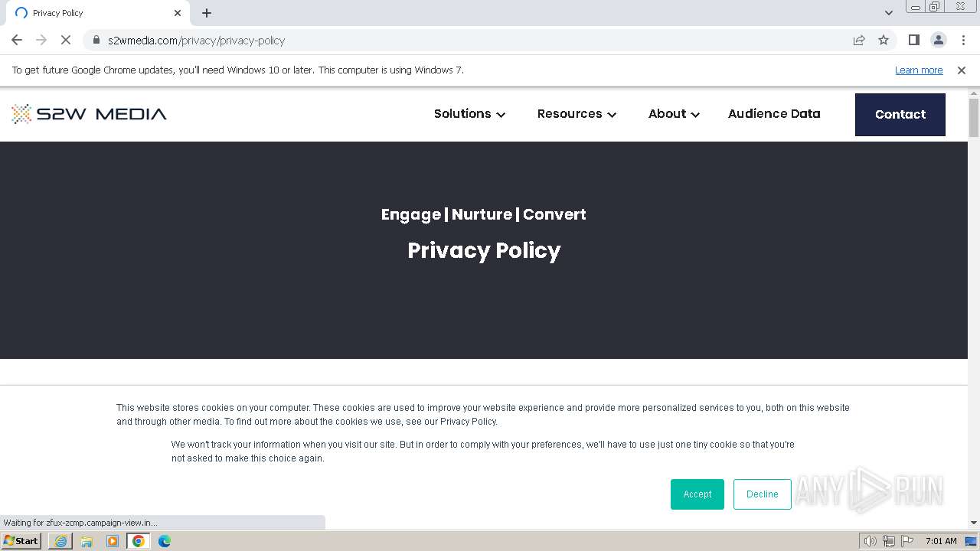Click the Privacy Policy page heading
The image size is (980, 551).
(484, 251)
